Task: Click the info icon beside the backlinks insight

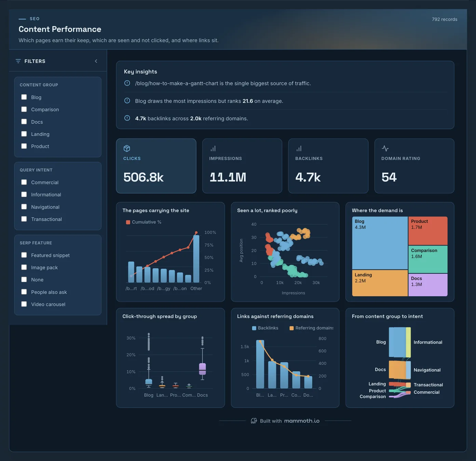Action: coord(127,118)
